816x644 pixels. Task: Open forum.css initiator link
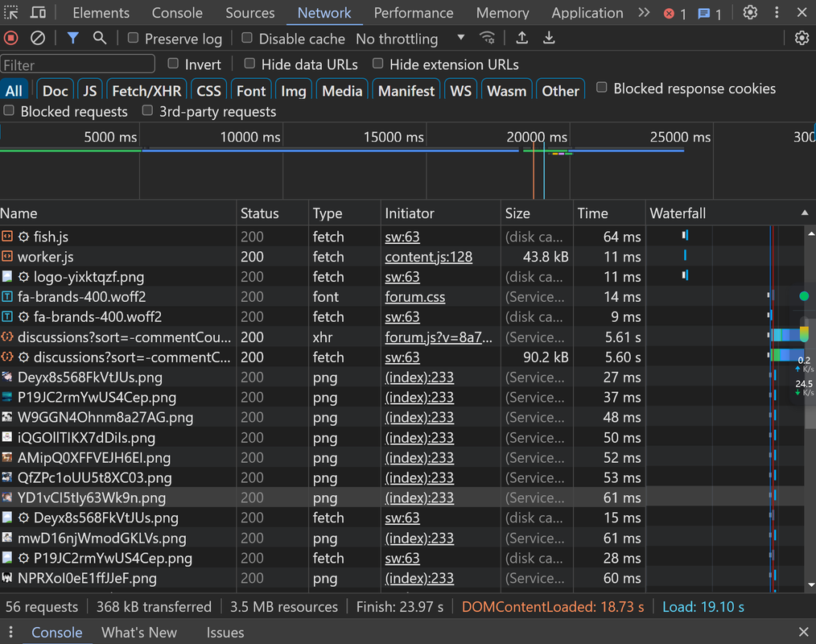coord(414,297)
